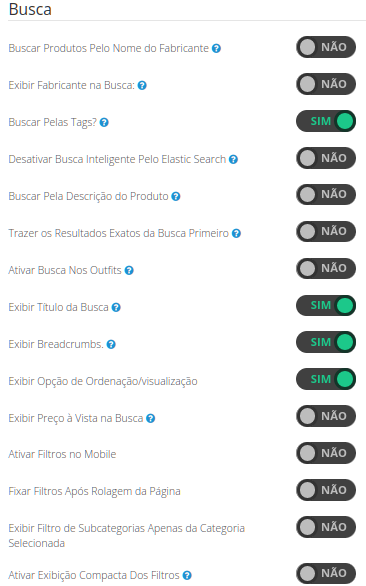This screenshot has width=366, height=586.
Task: Open help for Trazer os Resultados Exatos
Action: (x=236, y=233)
